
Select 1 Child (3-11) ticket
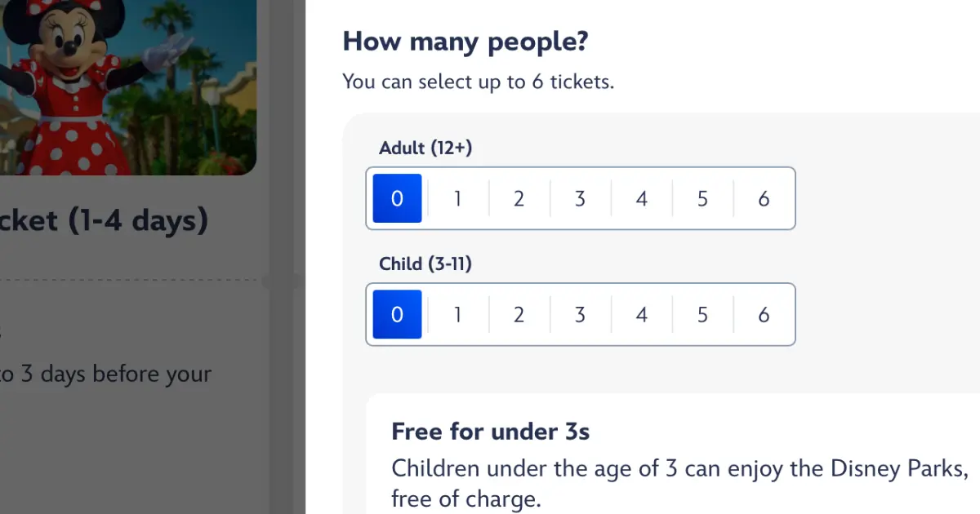(x=458, y=314)
